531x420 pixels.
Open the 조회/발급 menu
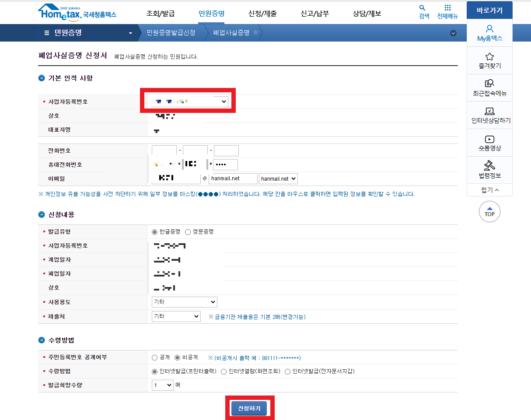click(x=160, y=14)
